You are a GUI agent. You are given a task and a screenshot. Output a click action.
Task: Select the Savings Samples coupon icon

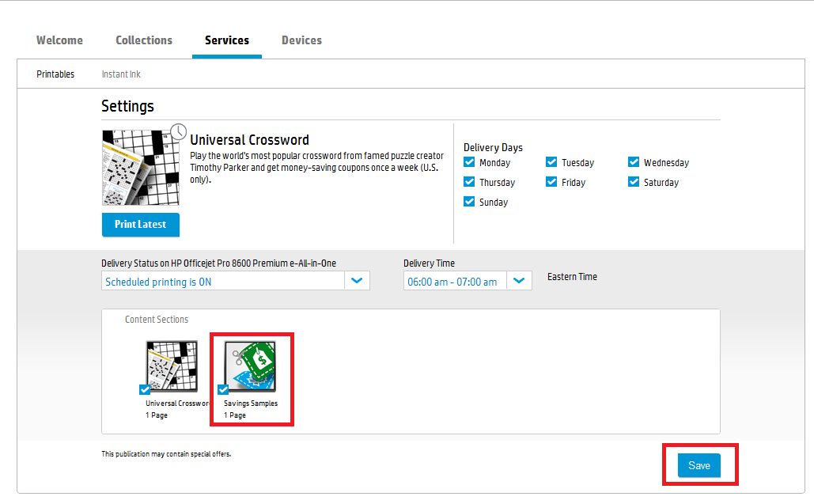click(250, 366)
